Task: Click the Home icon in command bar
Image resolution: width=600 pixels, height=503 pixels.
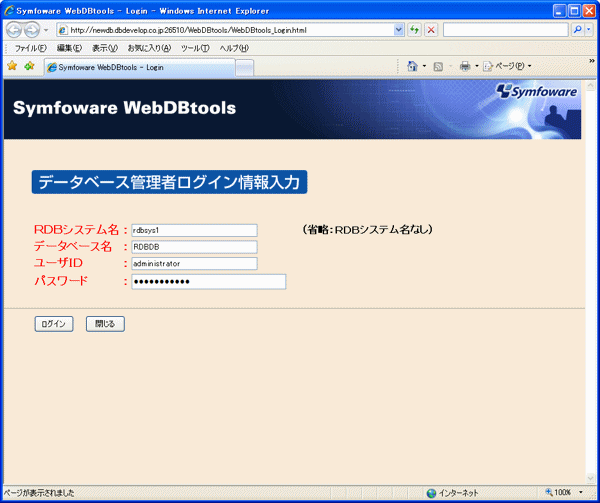Action: [x=412, y=66]
